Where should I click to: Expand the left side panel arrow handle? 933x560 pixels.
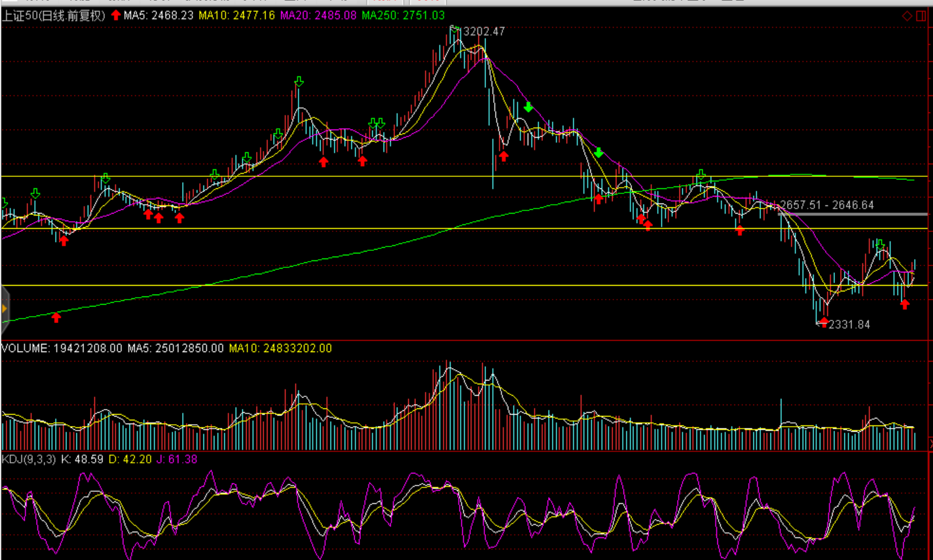[x=4, y=308]
